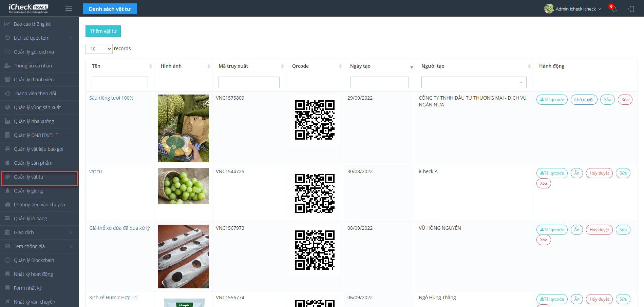Expand the Lịch sử quét tem submenu chevron
Viewport: 644px width, 307px height.
point(71,38)
